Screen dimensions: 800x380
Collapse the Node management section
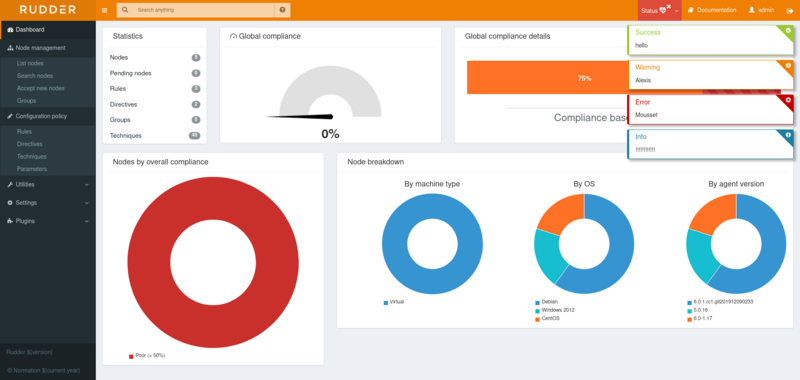click(48, 48)
